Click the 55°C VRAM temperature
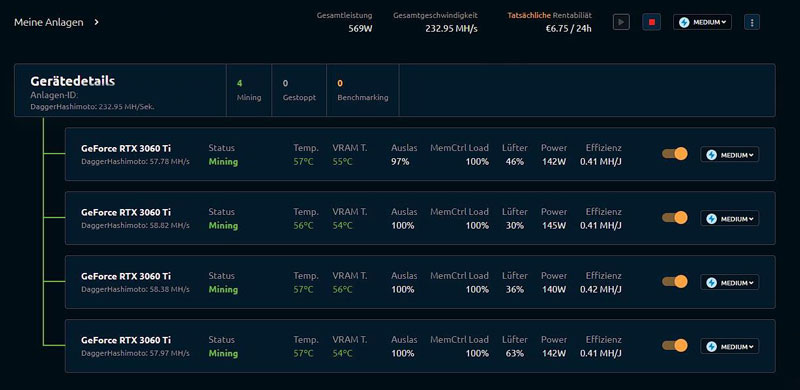The height and width of the screenshot is (390, 800). pos(342,162)
